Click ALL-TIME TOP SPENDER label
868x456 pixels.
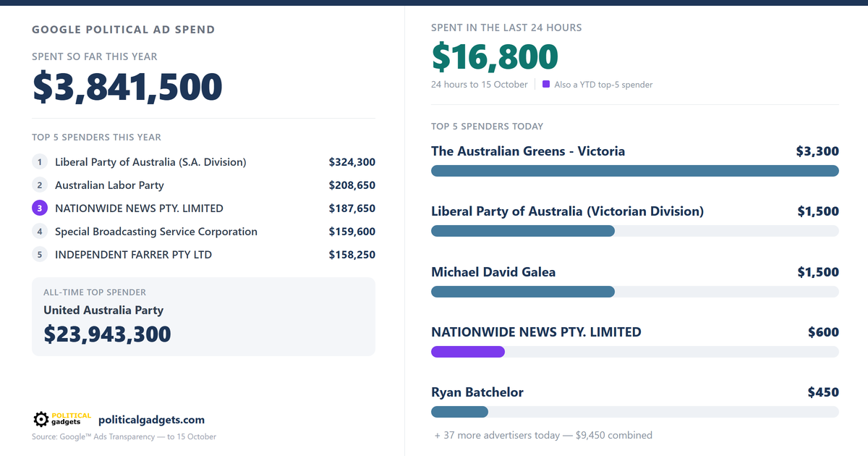95,292
